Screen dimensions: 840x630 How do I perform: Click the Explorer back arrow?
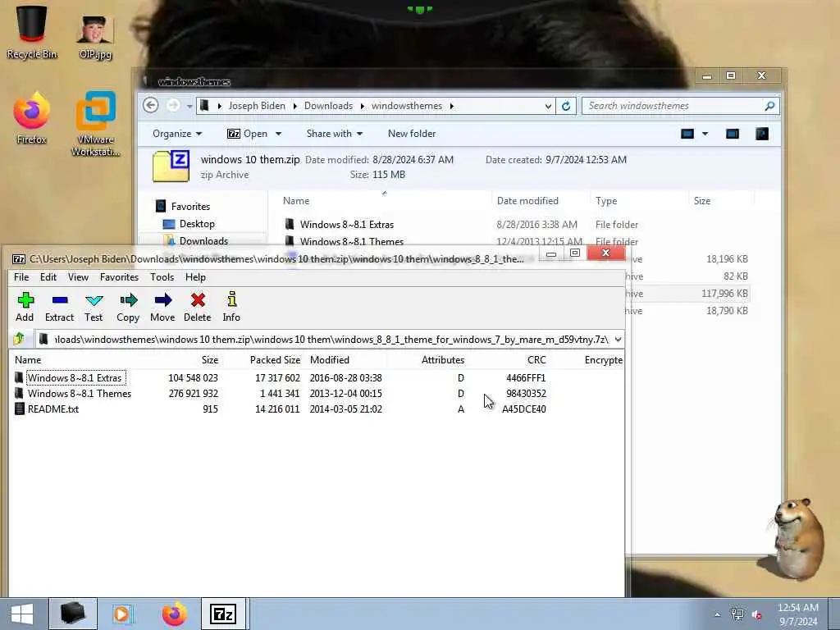coord(151,105)
